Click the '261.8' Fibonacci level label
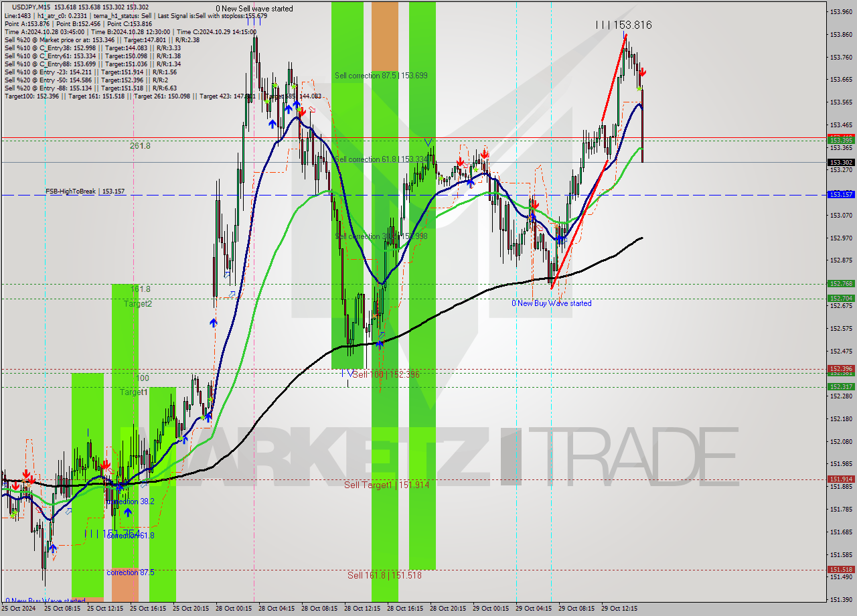This screenshot has width=857, height=616. (x=140, y=145)
